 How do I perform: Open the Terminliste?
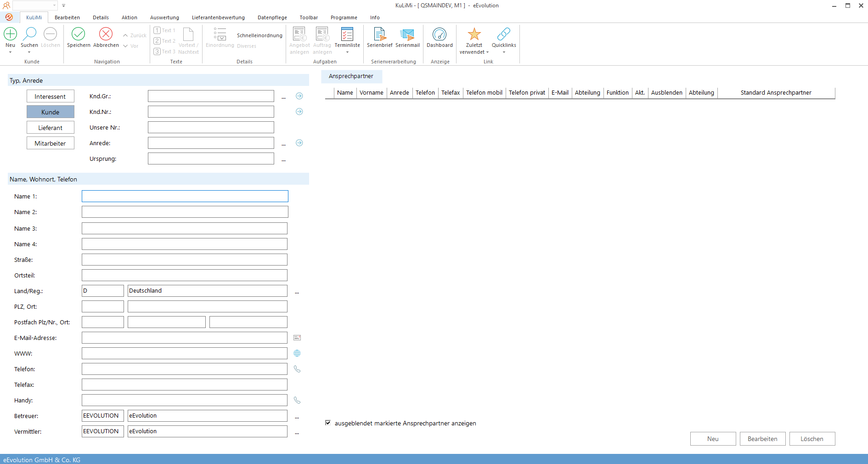click(x=347, y=34)
